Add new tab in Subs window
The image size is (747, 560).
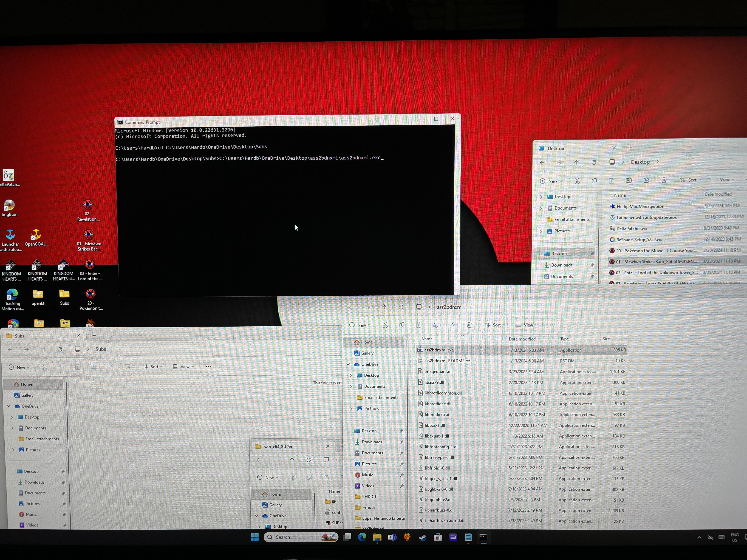point(94,336)
